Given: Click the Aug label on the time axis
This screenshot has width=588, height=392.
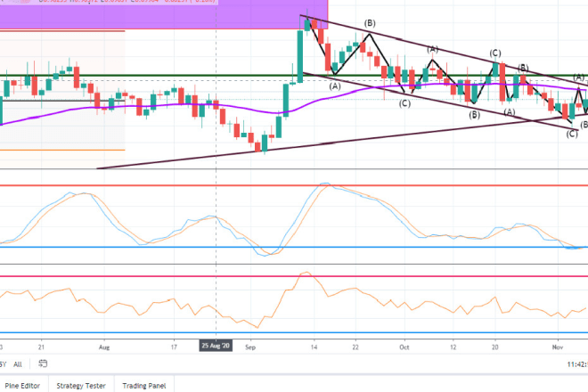Looking at the screenshot, I should pyautogui.click(x=104, y=347).
